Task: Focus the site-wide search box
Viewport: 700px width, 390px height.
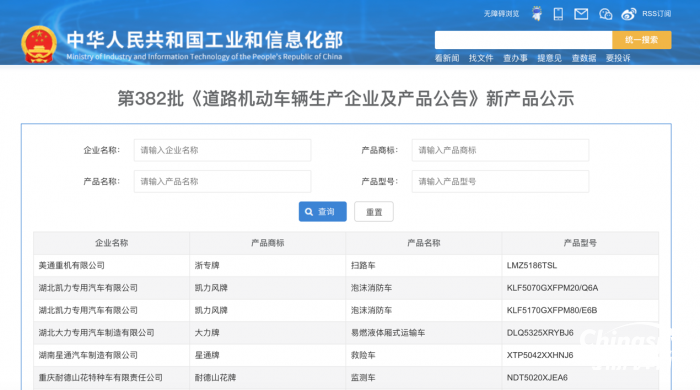Action: (523, 40)
